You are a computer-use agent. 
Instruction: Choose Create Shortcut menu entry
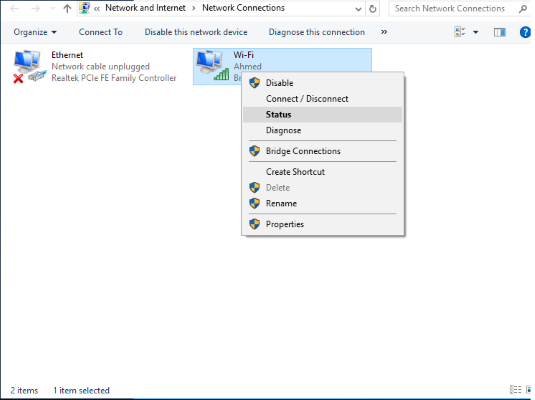322,172
